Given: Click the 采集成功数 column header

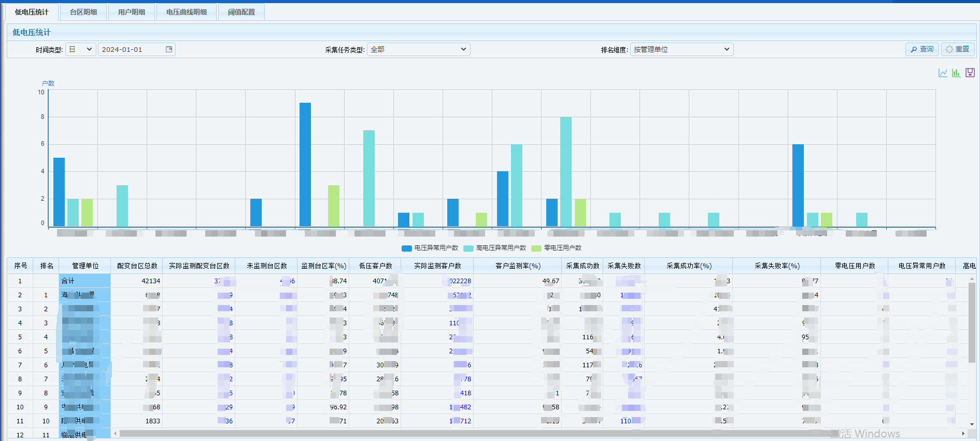Looking at the screenshot, I should coord(583,266).
